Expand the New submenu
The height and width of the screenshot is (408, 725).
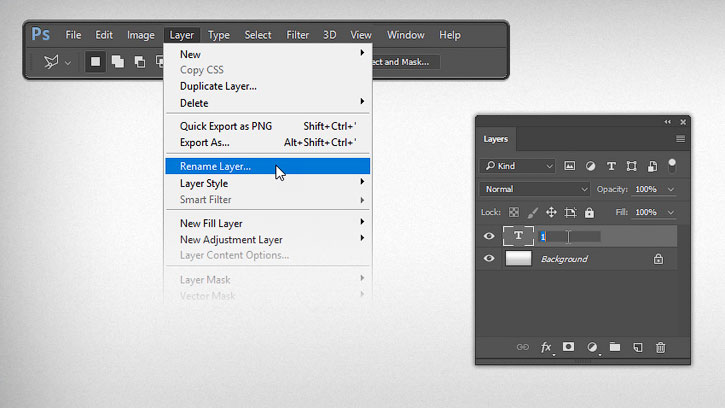pos(362,53)
